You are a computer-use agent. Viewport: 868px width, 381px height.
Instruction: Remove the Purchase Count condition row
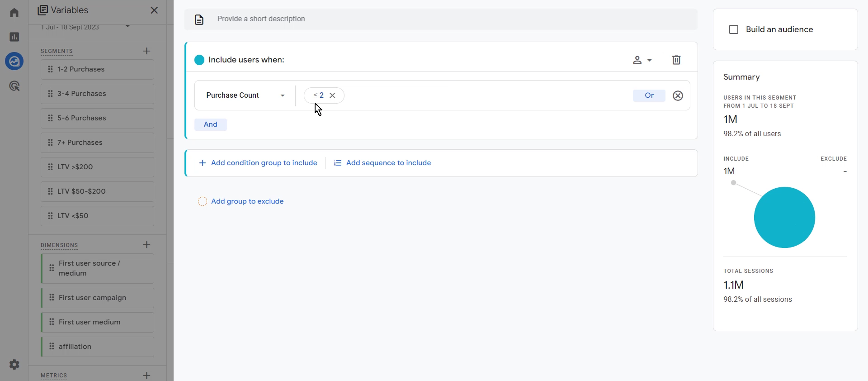tap(678, 95)
